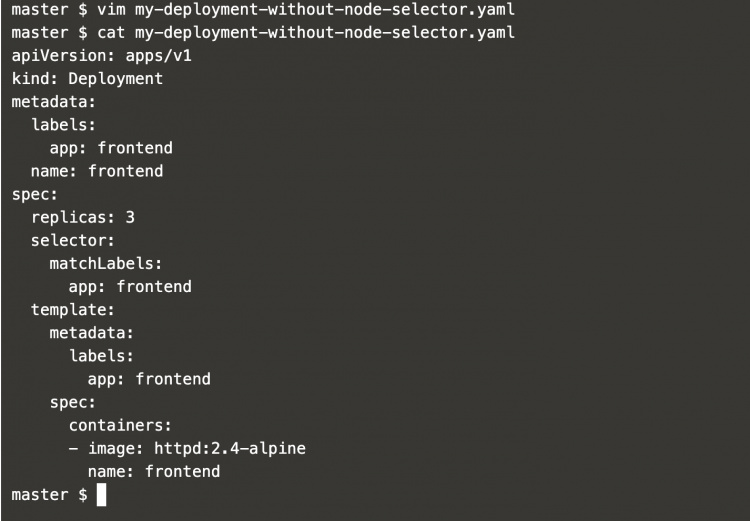Click app: frontend directly under matchLabels
Screen dimensions: 750x521
[x=130, y=287]
